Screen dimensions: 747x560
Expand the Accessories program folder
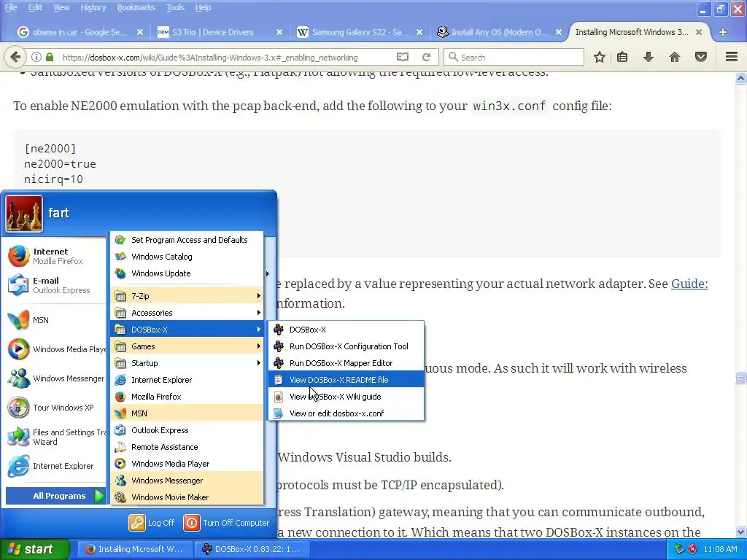(187, 313)
